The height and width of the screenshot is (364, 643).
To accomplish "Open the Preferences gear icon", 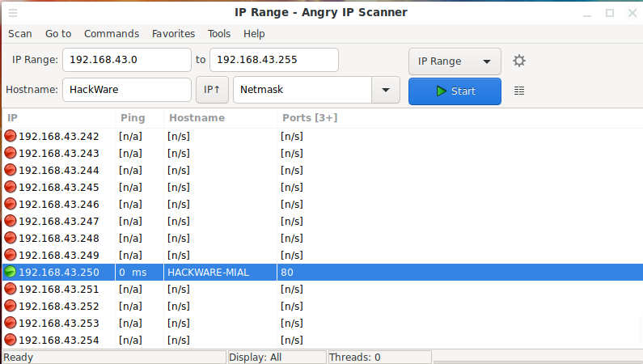I will pyautogui.click(x=519, y=61).
